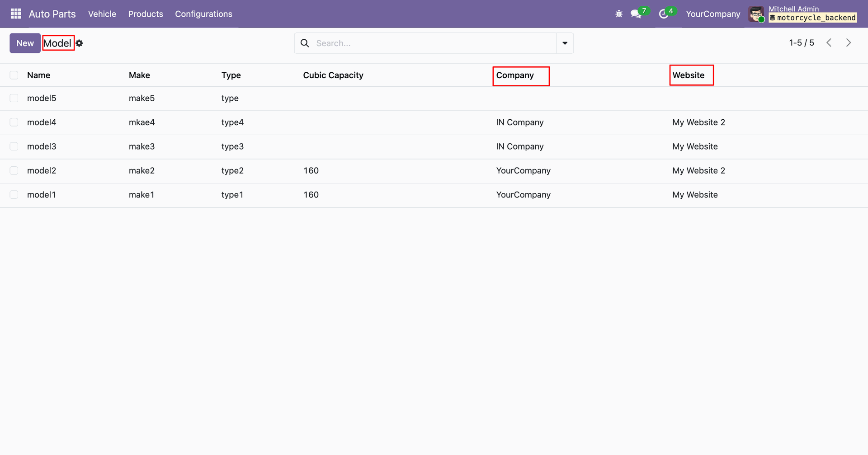Expand the search filter options dropdown
The image size is (868, 455).
(565, 43)
